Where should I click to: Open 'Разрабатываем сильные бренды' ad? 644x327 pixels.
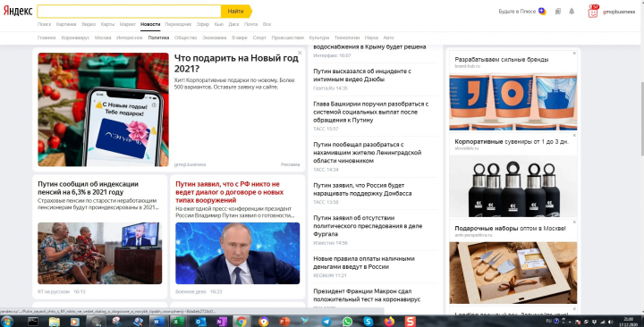pyautogui.click(x=502, y=60)
